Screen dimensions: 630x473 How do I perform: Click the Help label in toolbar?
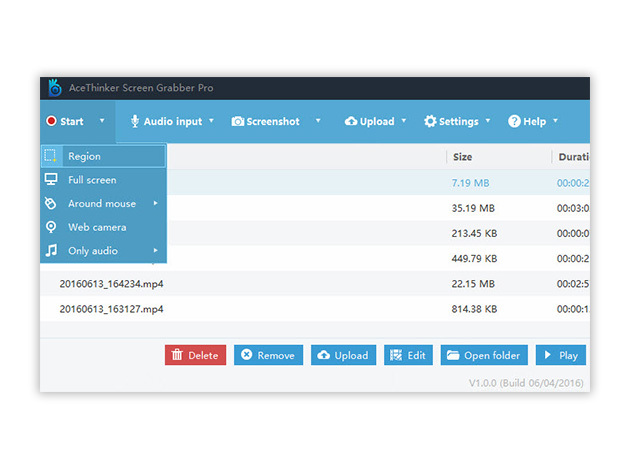coord(535,121)
